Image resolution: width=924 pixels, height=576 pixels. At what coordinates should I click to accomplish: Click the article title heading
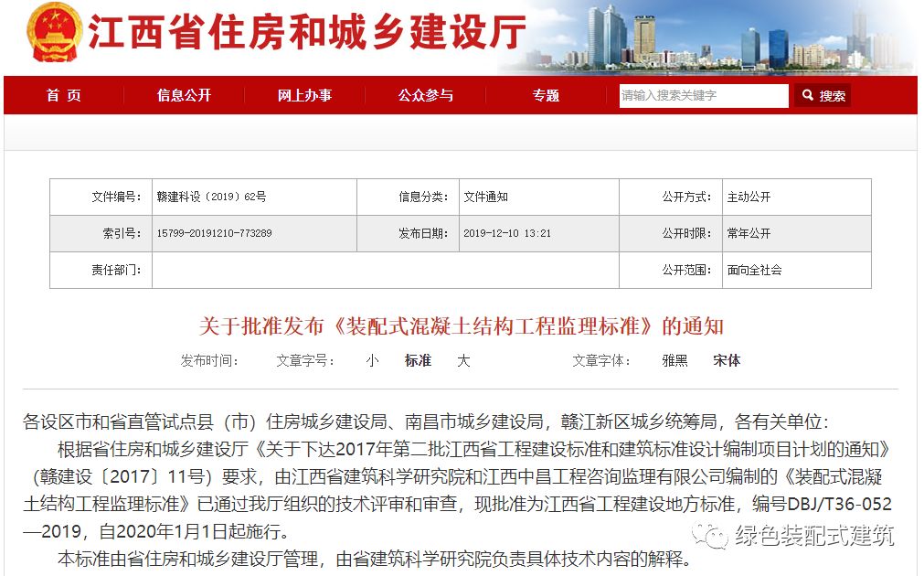(x=462, y=326)
